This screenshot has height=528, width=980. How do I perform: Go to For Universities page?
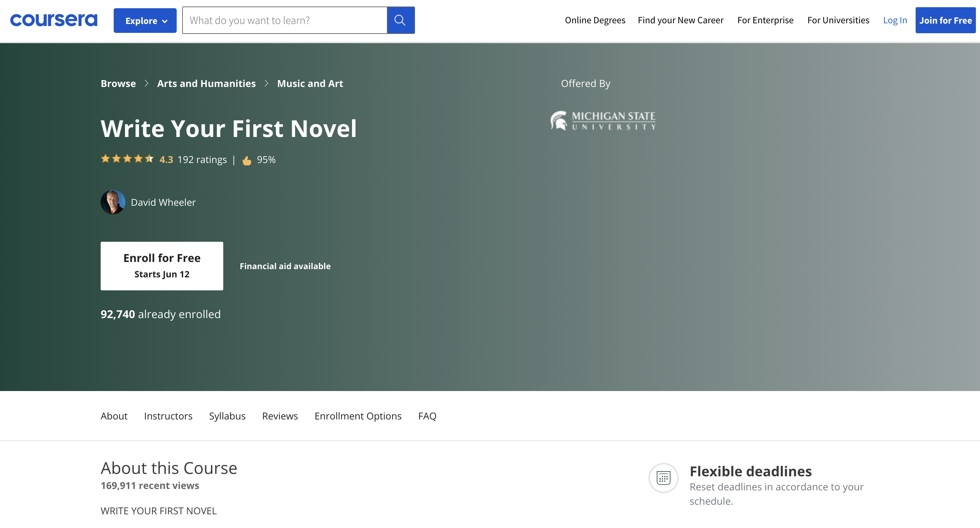838,20
